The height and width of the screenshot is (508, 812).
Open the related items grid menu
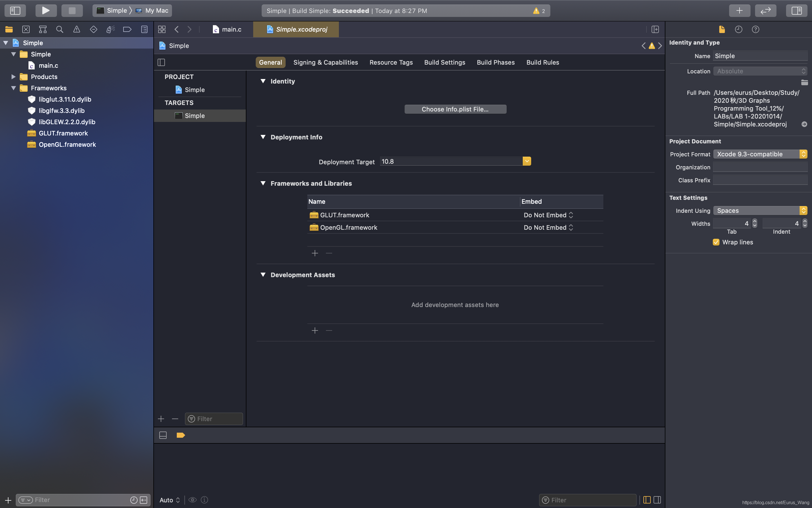(162, 29)
